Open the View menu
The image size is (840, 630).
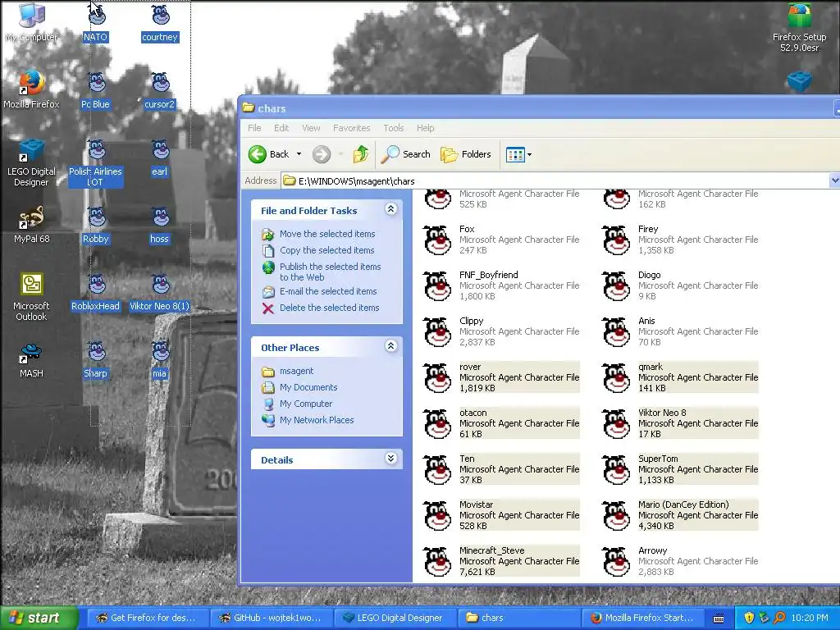(311, 128)
